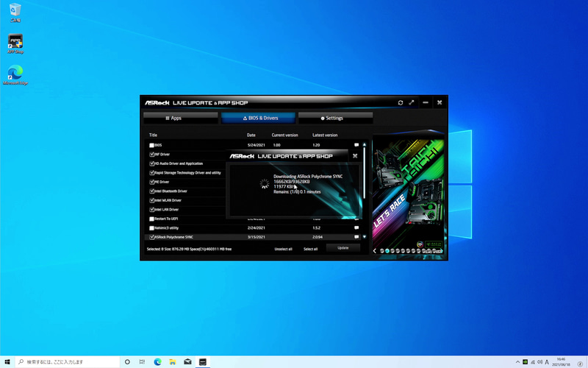
Task: Click the Current version column header
Action: pos(285,135)
